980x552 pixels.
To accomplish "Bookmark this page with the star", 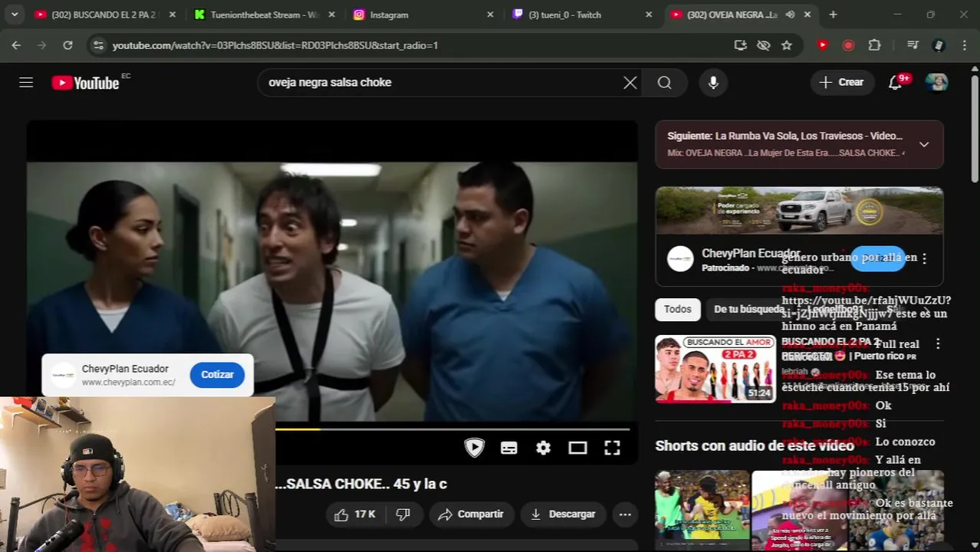I will 786,45.
